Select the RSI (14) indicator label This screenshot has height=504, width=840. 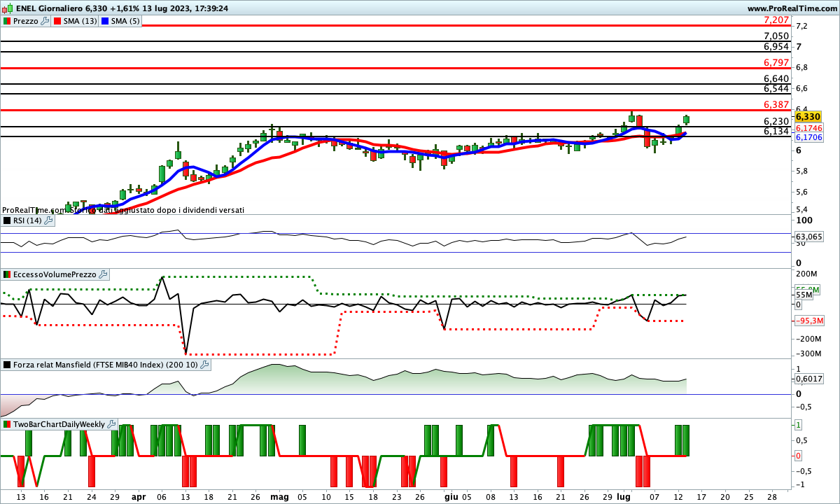pyautogui.click(x=27, y=220)
